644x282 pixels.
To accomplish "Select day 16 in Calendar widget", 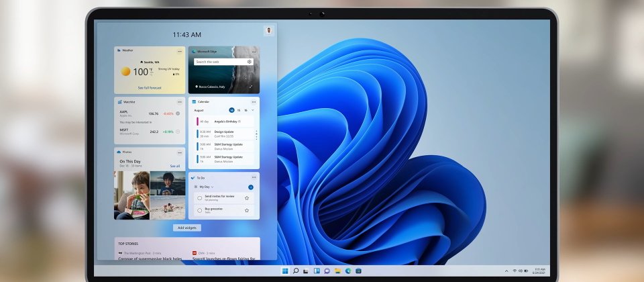I will coord(246,110).
